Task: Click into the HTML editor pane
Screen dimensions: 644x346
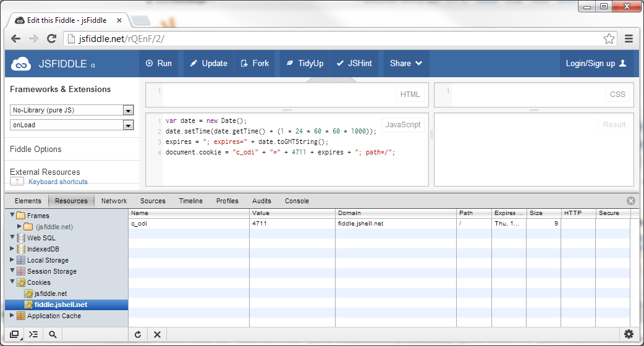Action: pyautogui.click(x=287, y=95)
